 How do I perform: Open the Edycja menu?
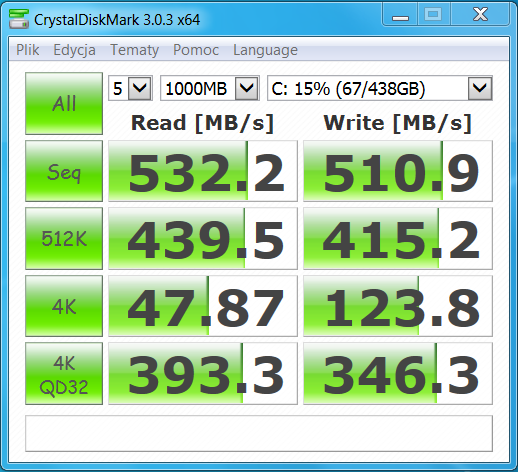tap(74, 50)
